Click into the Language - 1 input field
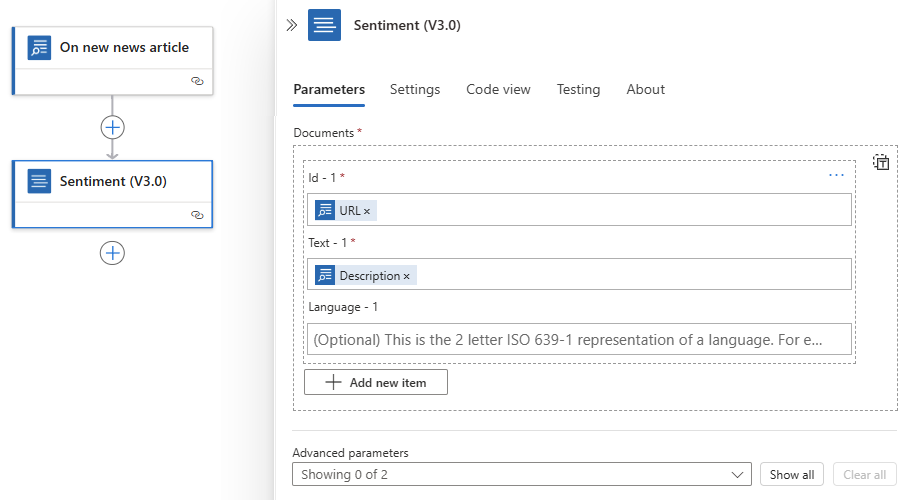900x500 pixels. tap(579, 340)
